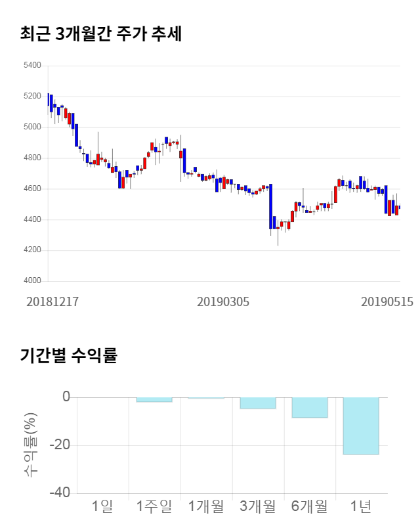Click the 20181217 start date label

click(x=52, y=301)
